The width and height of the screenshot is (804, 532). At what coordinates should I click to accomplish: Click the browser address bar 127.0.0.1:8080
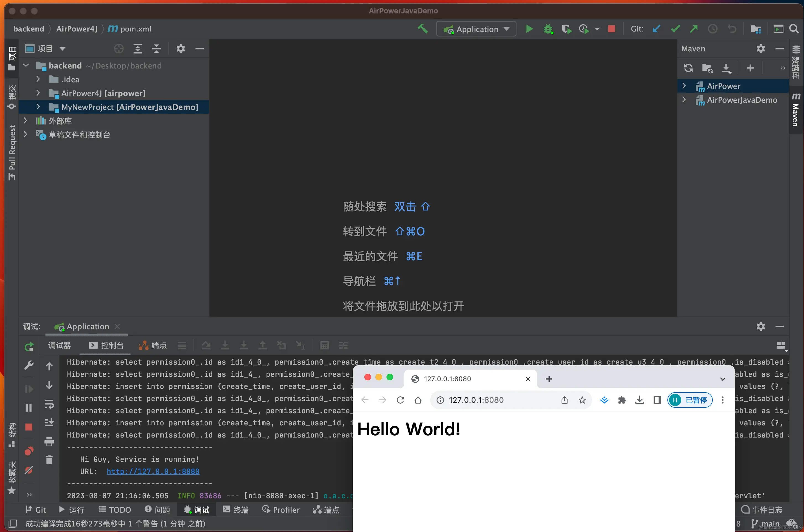(476, 400)
